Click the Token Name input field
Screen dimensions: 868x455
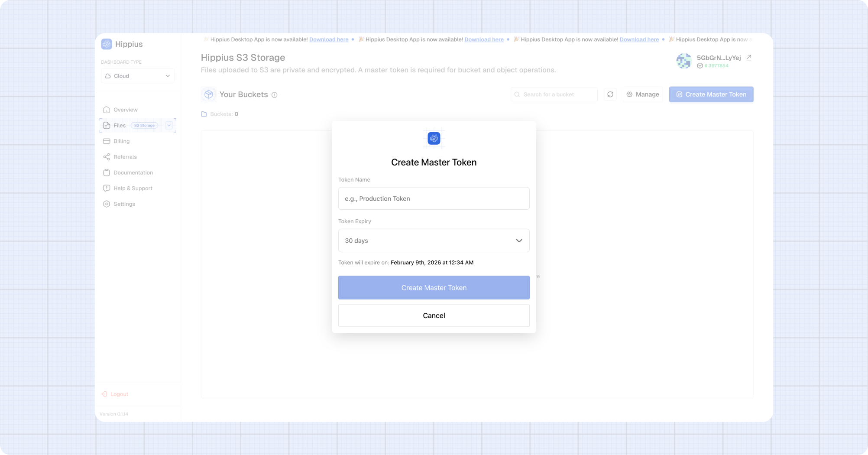tap(434, 198)
